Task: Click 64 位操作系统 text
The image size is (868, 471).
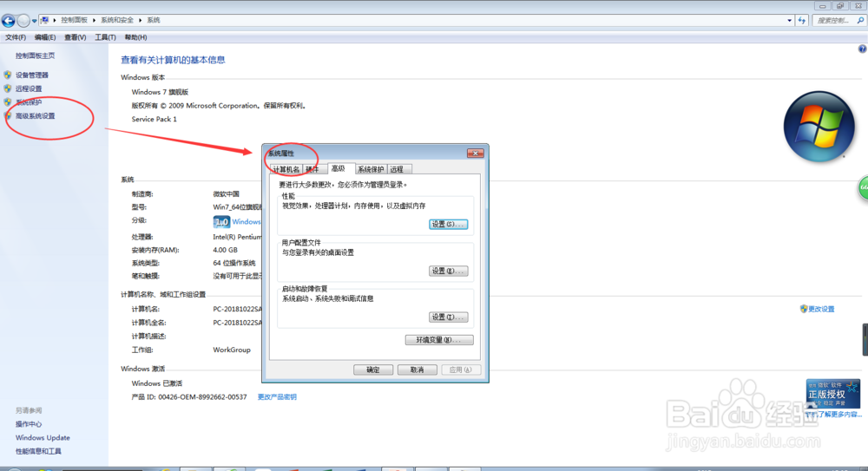Action: click(x=234, y=264)
